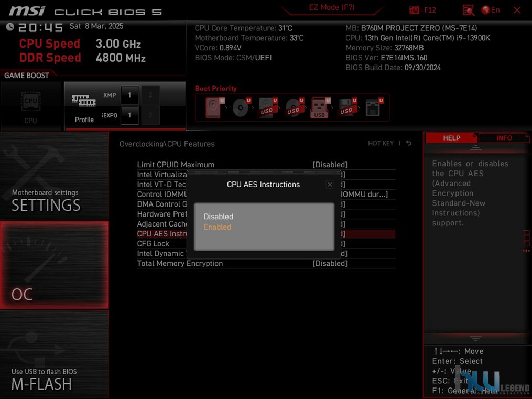Select the USB optical drive boot device icon

coord(294,107)
